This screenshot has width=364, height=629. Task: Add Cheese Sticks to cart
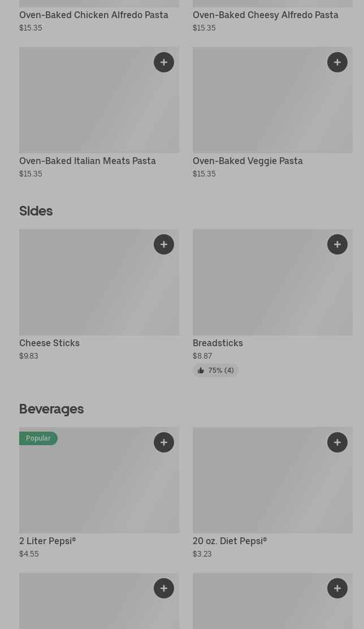(x=164, y=244)
